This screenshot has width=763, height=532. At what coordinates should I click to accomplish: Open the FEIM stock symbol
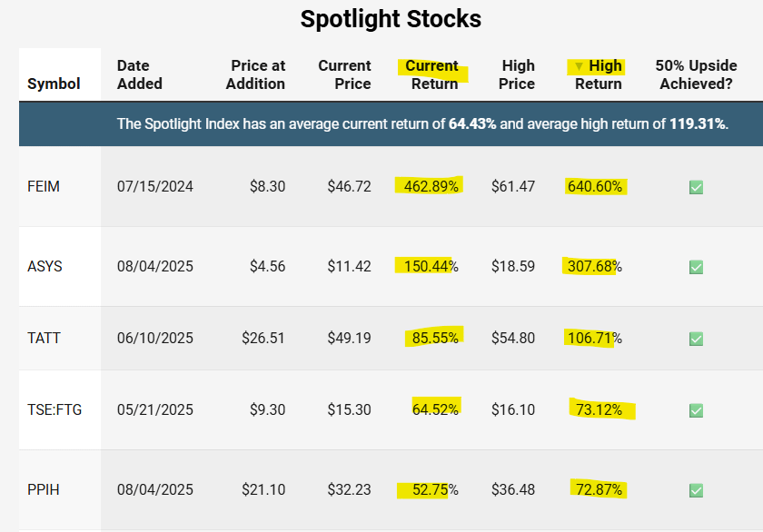click(44, 186)
